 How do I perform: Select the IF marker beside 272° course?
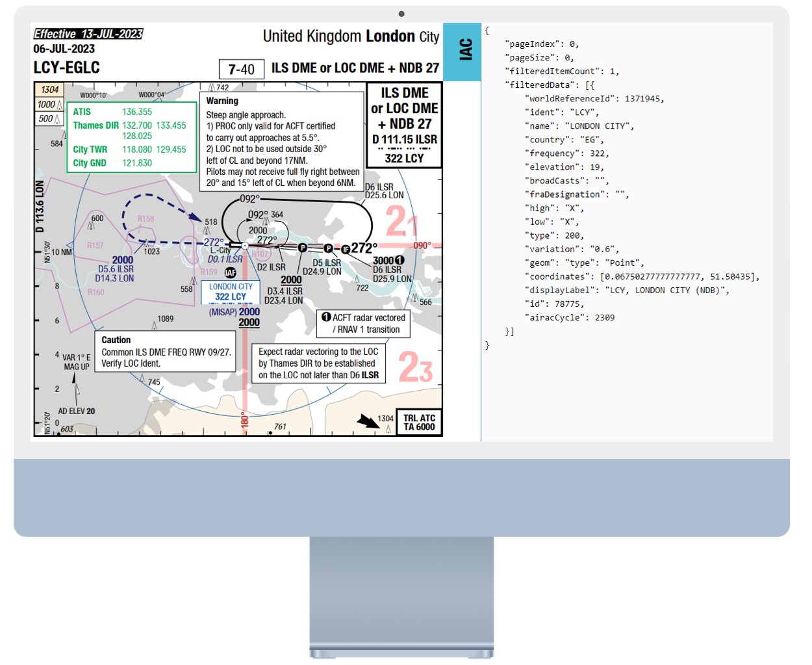[346, 249]
